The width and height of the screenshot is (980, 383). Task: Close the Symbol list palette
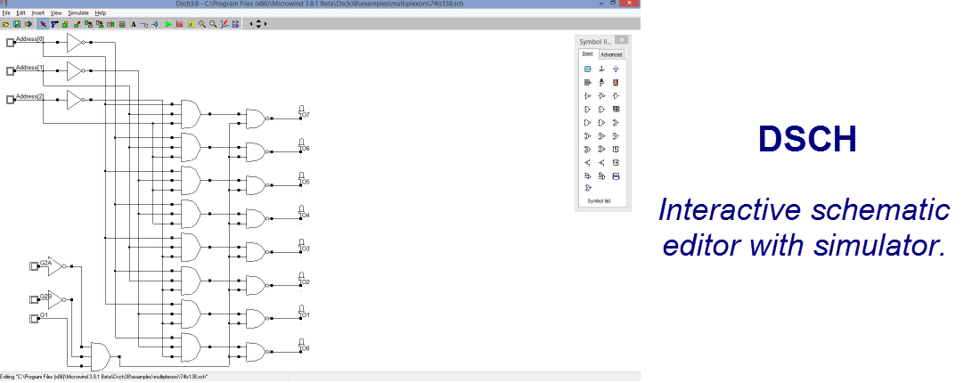[x=621, y=39]
